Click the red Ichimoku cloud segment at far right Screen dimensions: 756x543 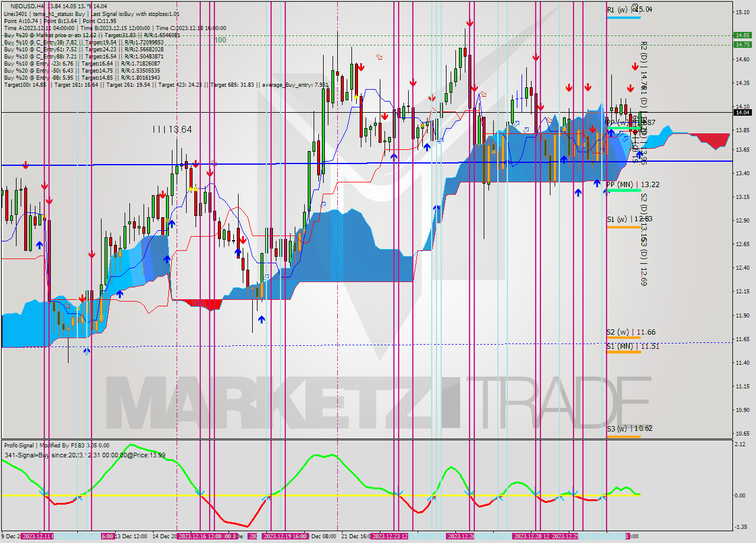point(713,140)
